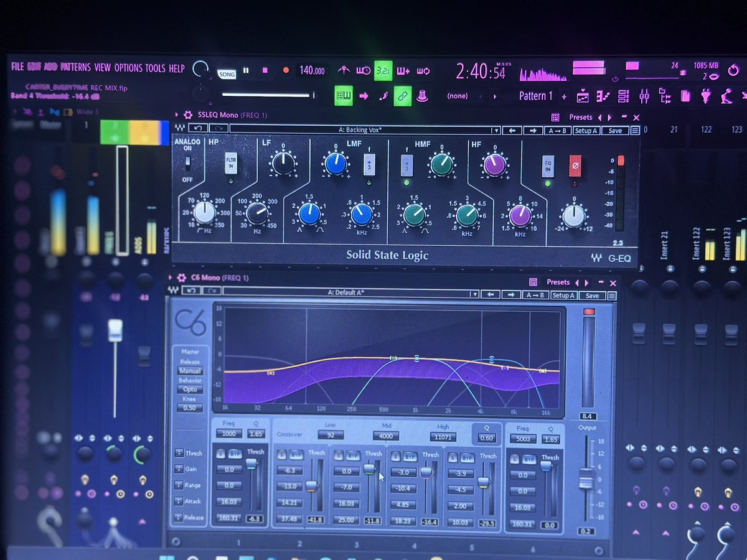Expand the Range master control arrow

(179, 485)
